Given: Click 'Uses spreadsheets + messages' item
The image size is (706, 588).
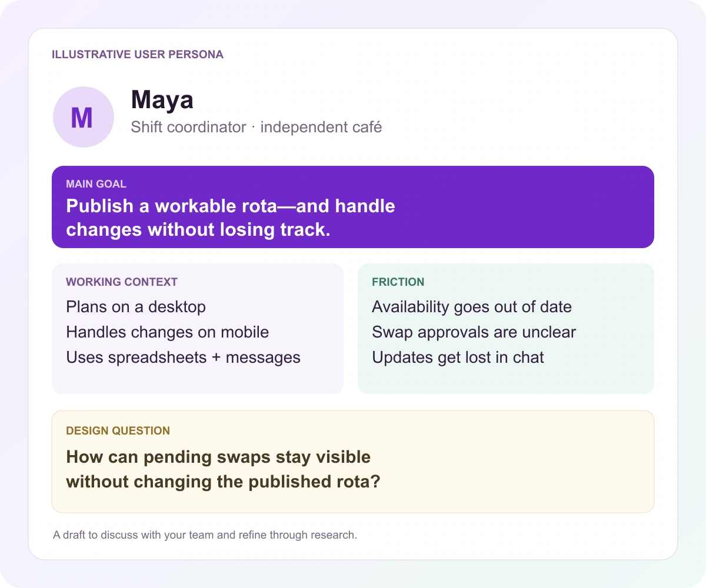Looking at the screenshot, I should pos(184,358).
